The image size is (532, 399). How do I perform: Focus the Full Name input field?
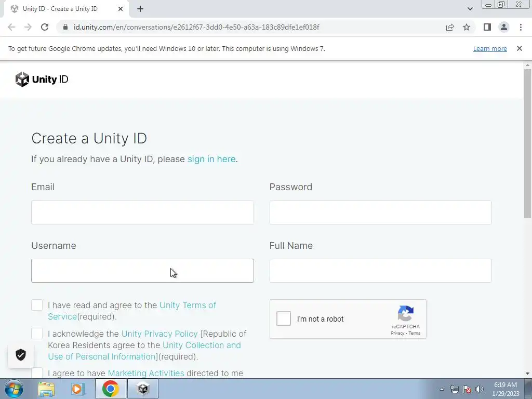pos(381,271)
